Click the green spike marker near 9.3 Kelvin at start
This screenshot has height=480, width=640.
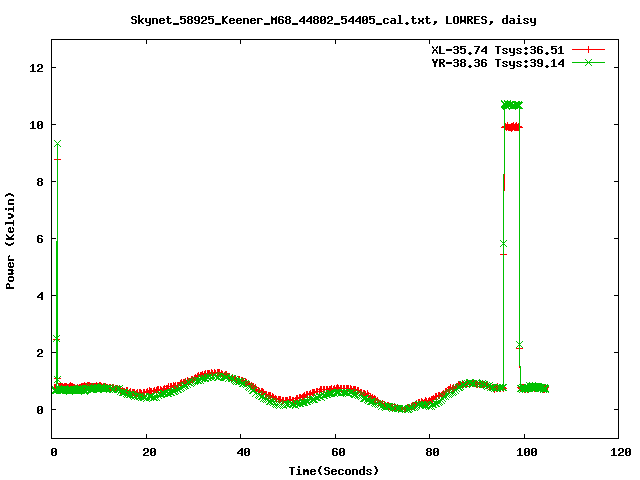pyautogui.click(x=58, y=144)
